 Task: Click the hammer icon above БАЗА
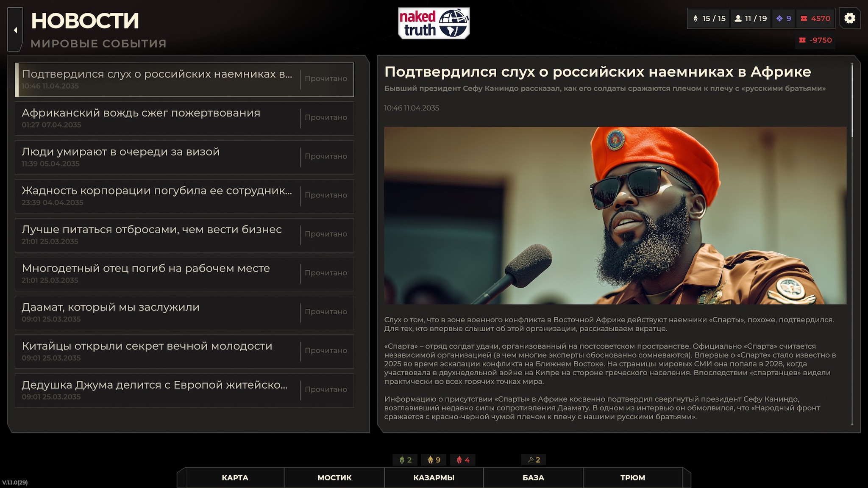(531, 460)
